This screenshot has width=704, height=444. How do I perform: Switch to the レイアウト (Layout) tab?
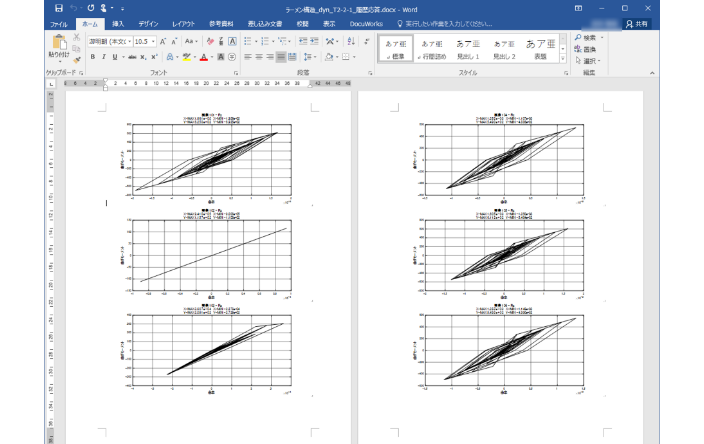coord(183,22)
